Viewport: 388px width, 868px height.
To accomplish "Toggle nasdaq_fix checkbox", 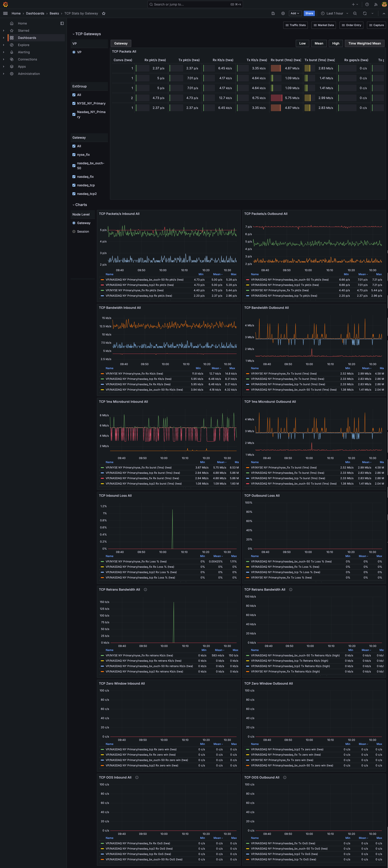I will tap(74, 177).
